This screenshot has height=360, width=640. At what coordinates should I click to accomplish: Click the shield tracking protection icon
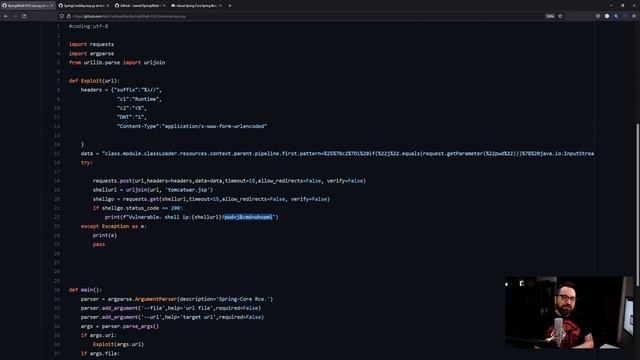(62, 16)
